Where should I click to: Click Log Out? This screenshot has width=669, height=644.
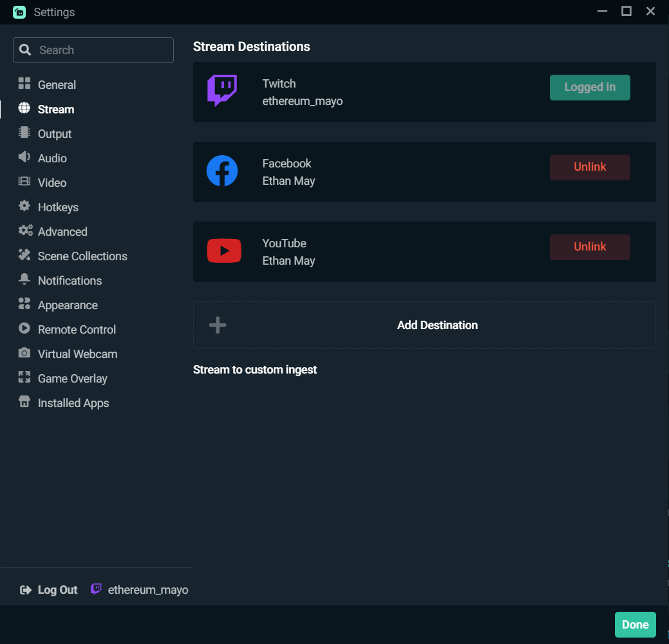pos(57,590)
